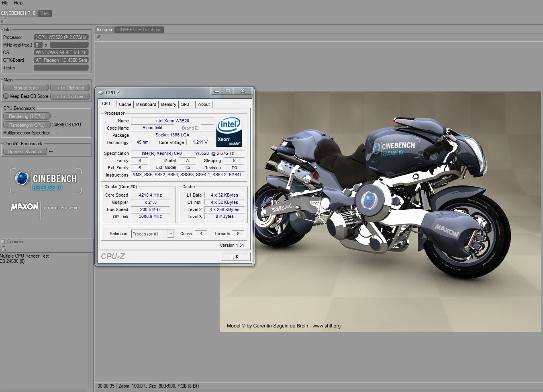Click the Intel Xeon W3520 name field

click(x=172, y=121)
